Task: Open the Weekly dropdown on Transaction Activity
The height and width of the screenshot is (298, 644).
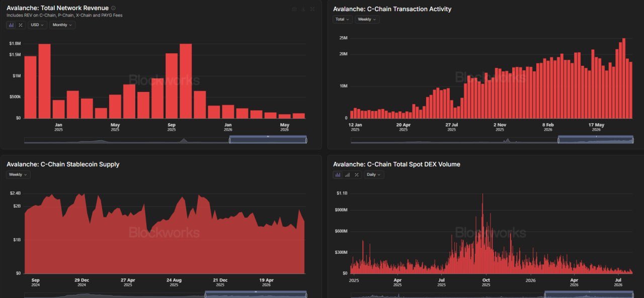Action: click(367, 19)
